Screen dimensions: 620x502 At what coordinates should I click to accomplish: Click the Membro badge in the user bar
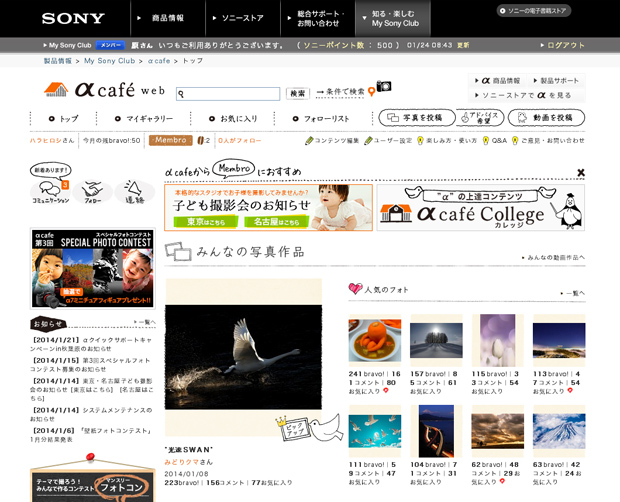point(170,140)
